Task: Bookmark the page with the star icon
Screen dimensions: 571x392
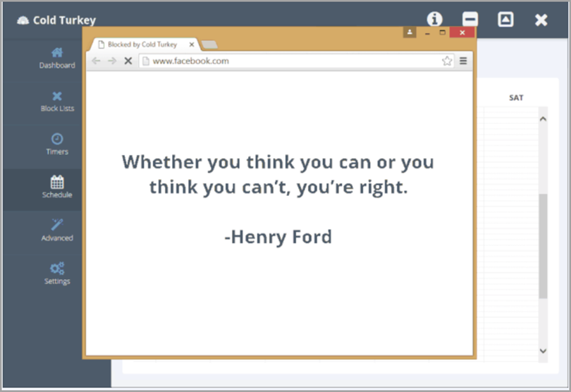Action: point(447,61)
